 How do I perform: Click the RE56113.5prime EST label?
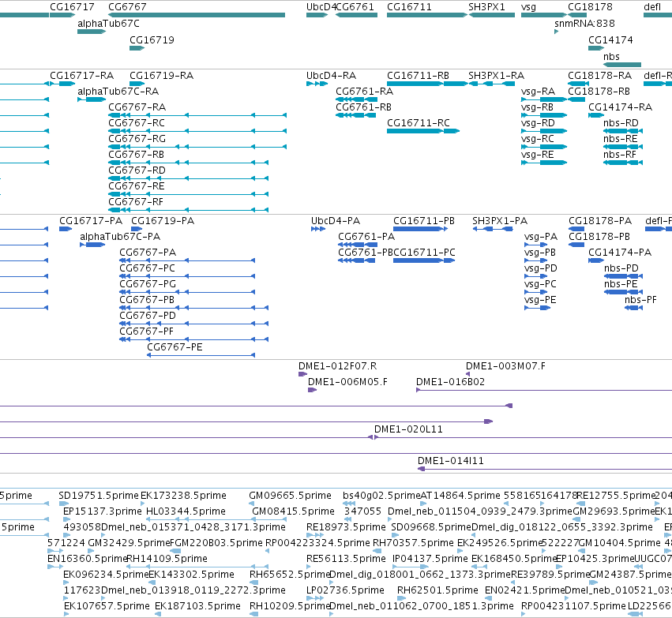tap(347, 559)
